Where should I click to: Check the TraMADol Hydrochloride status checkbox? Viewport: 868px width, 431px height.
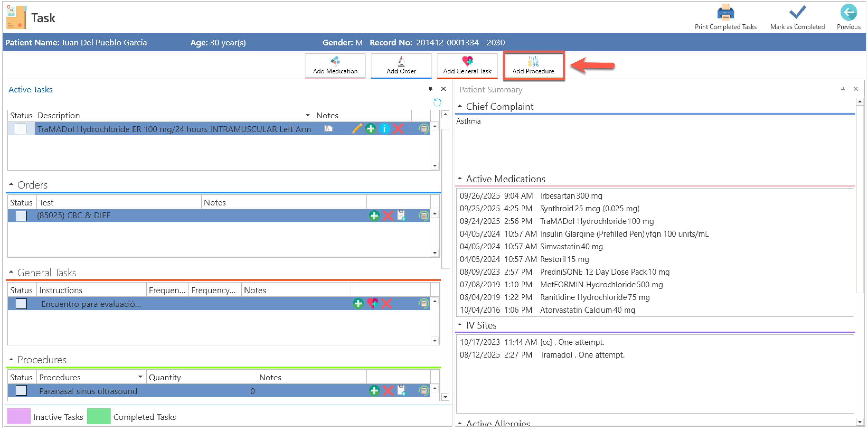[21, 129]
